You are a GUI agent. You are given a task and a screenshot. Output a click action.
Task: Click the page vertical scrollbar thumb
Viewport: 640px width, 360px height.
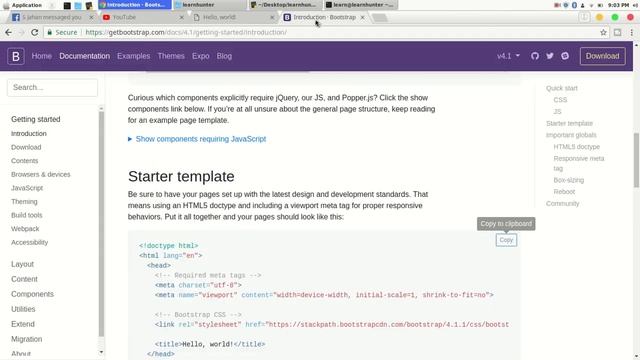636,160
